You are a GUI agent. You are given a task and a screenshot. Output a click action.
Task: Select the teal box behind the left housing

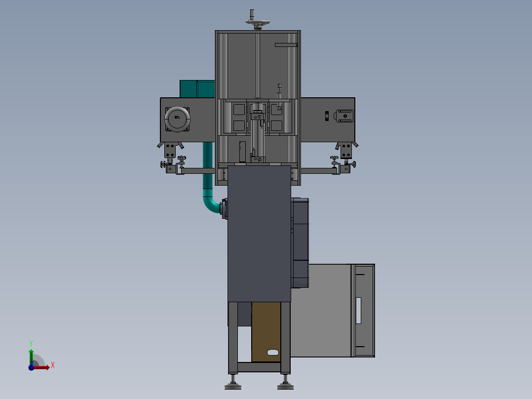click(x=197, y=89)
